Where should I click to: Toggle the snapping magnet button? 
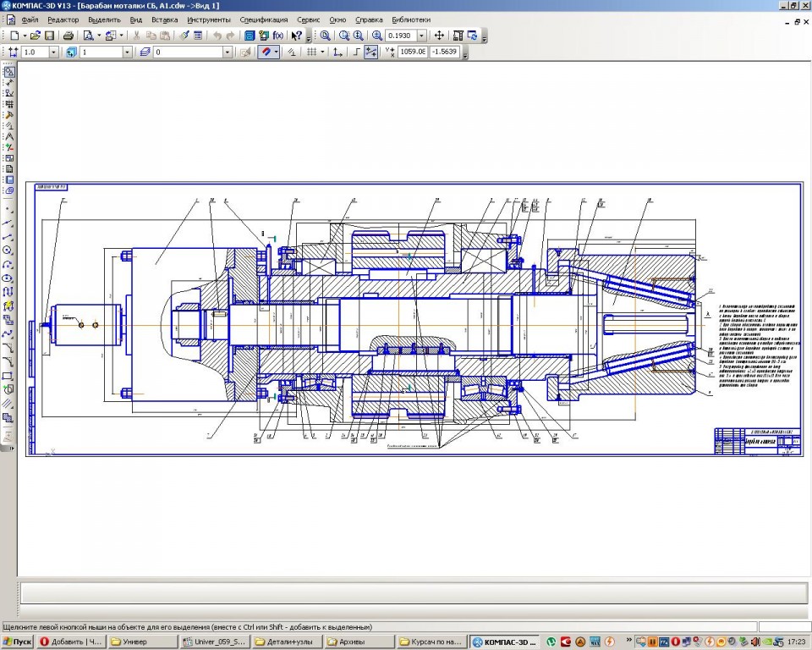point(265,52)
